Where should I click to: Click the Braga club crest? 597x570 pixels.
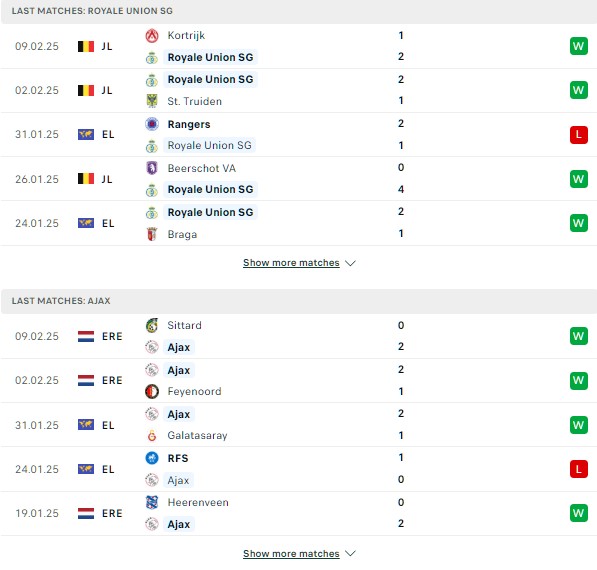coord(152,234)
